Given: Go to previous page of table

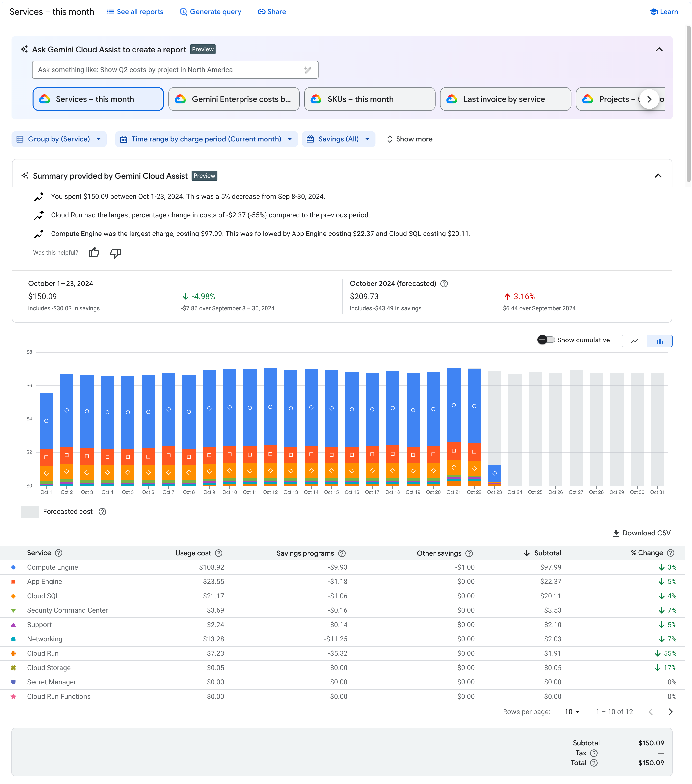Looking at the screenshot, I should coord(651,712).
